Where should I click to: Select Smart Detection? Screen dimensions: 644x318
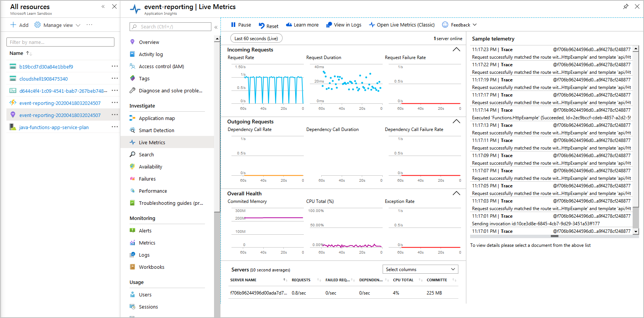tap(156, 131)
